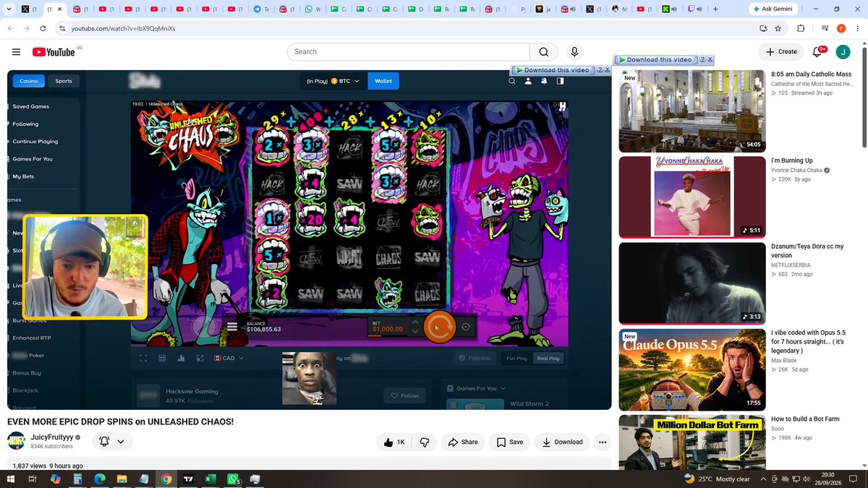Open the Windows Start menu
This screenshot has width=868, height=488.
coord(10,479)
